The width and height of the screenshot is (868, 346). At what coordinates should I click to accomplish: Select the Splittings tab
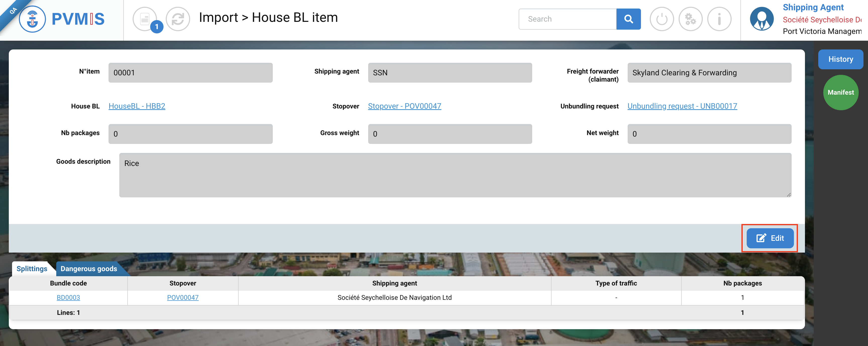click(x=32, y=269)
